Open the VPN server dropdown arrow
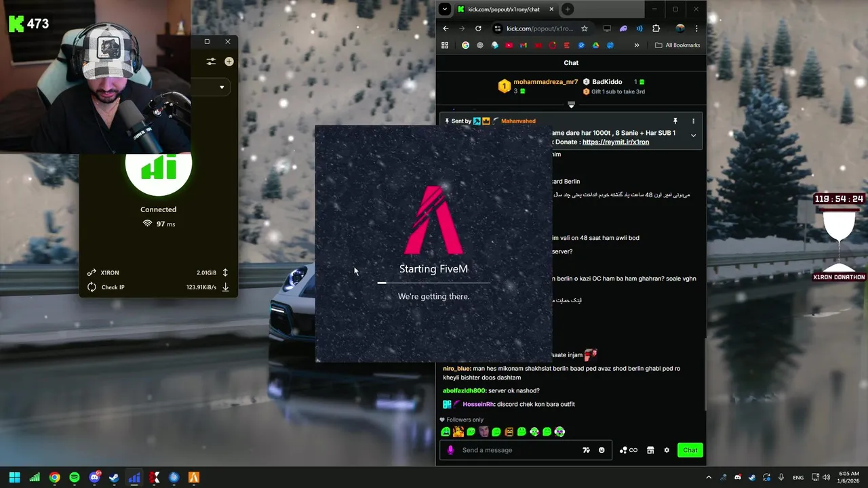Viewport: 868px width, 488px height. (222, 87)
